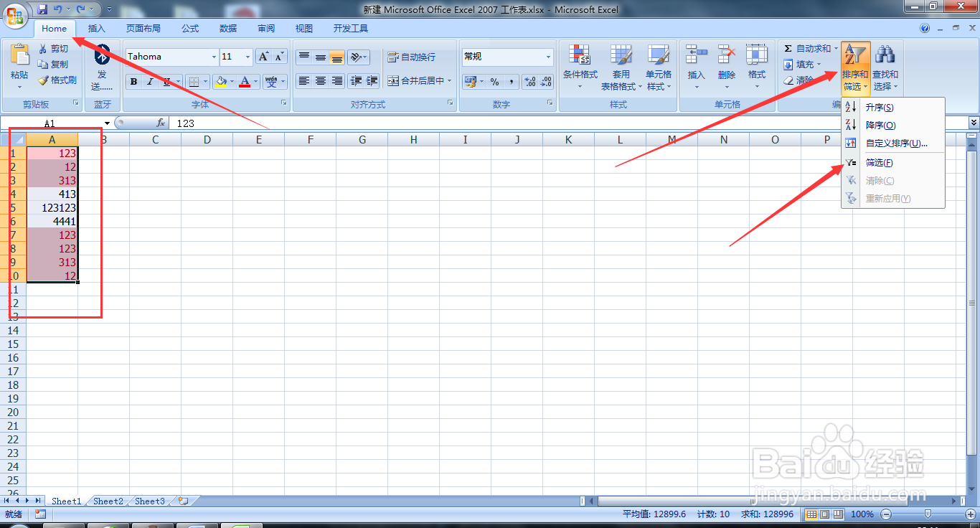The height and width of the screenshot is (528, 980).
Task: Toggle bold formatting
Action: point(133,82)
